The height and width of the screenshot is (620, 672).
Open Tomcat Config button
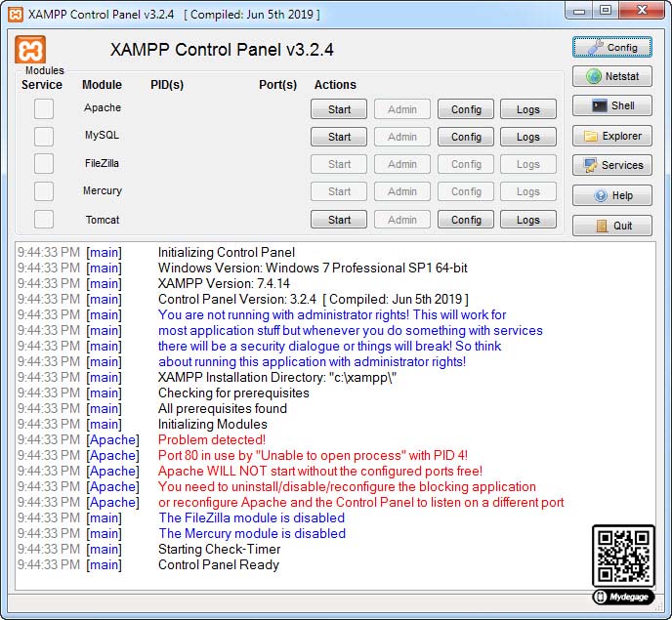(x=466, y=220)
